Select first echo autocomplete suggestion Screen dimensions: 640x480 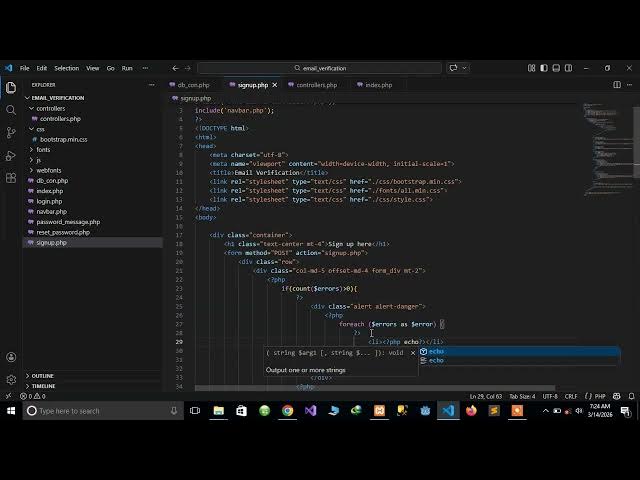click(x=519, y=351)
